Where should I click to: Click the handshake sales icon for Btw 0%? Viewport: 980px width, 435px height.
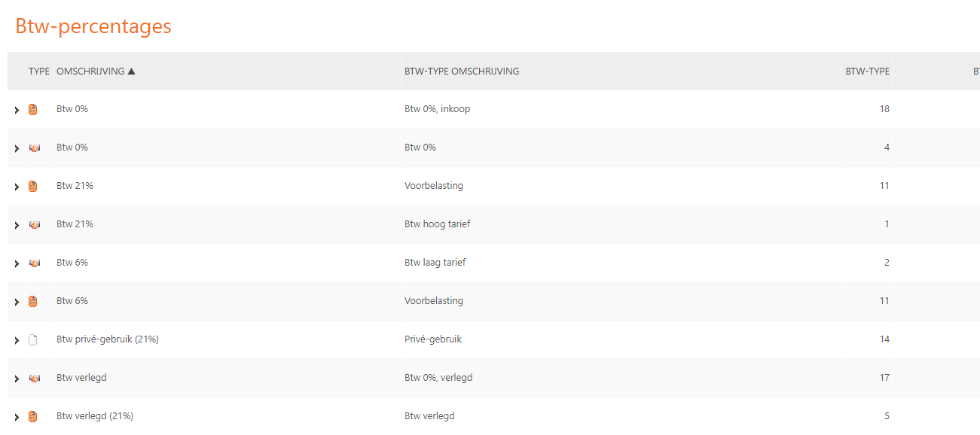pyautogui.click(x=34, y=148)
